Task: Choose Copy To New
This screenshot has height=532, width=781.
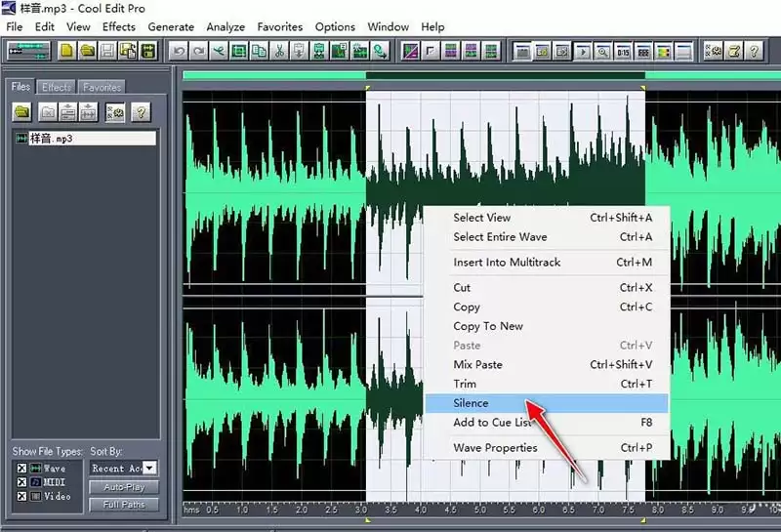Action: [x=546, y=326]
